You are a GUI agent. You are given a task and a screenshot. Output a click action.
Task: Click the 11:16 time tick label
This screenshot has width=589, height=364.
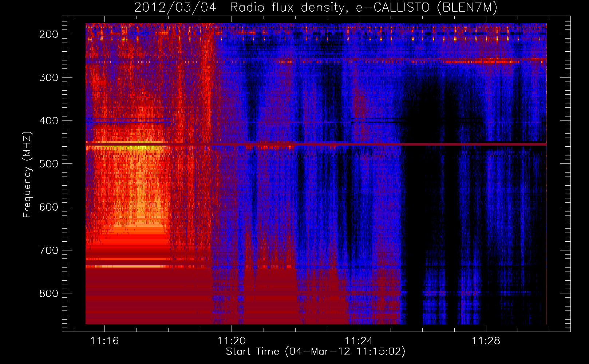[104, 341]
